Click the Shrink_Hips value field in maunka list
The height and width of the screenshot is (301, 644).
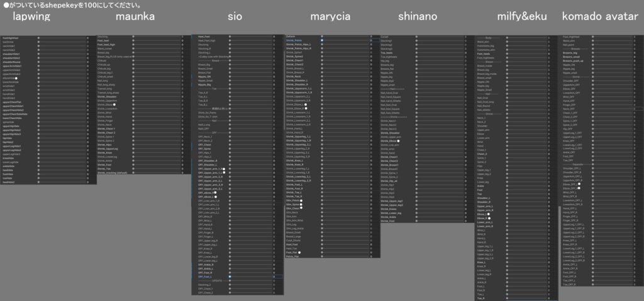coord(186,145)
